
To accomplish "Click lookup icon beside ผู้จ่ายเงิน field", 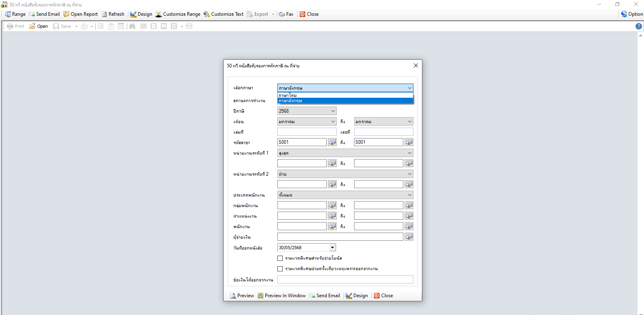I will [x=409, y=237].
